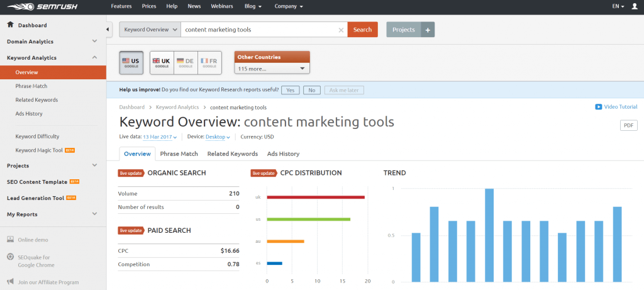Add a project with the plus icon
This screenshot has width=644, height=290.
pos(428,30)
